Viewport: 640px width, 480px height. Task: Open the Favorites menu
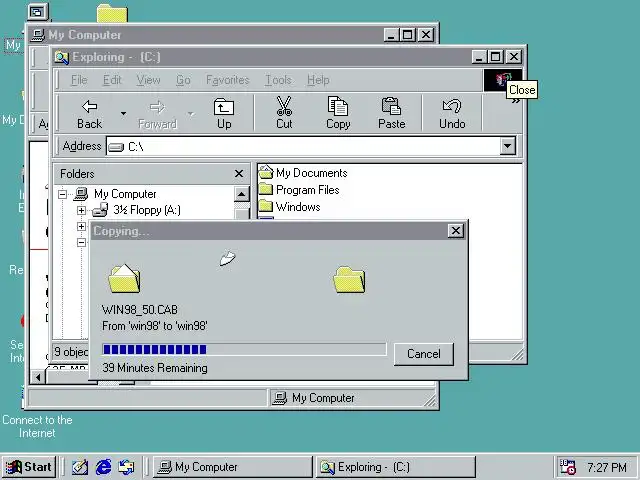coord(227,80)
